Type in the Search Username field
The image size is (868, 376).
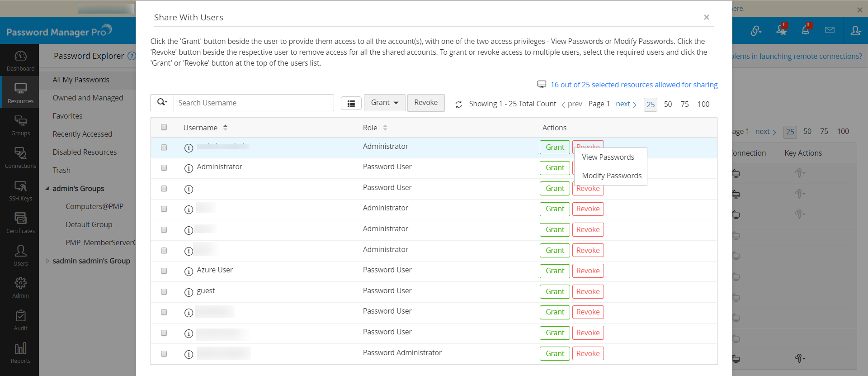click(254, 103)
